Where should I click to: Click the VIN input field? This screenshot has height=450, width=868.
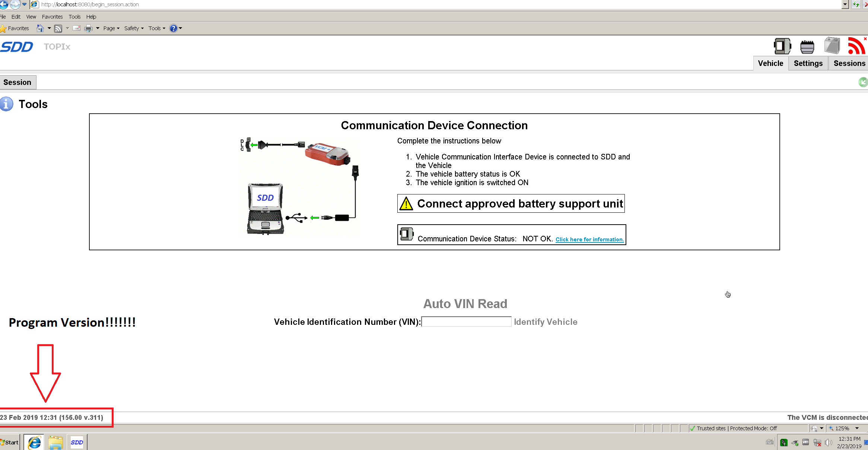pos(466,322)
